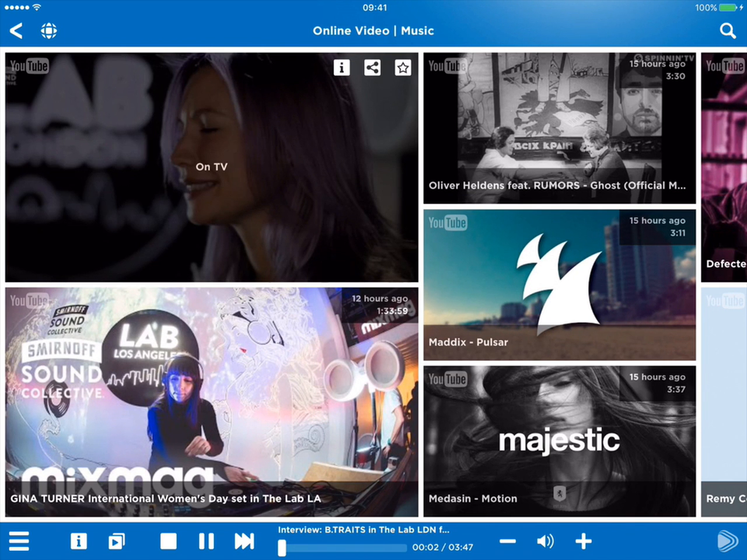The height and width of the screenshot is (560, 747).
Task: Go back using the top-left arrow
Action: tap(16, 30)
